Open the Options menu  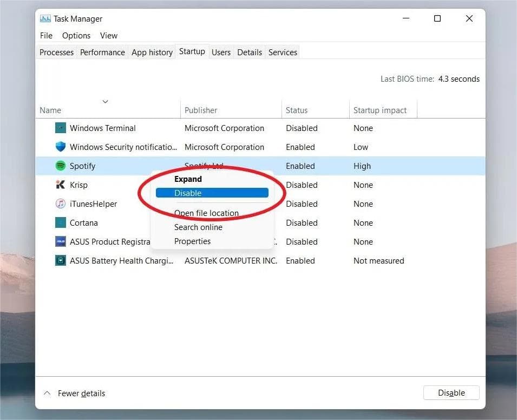76,36
